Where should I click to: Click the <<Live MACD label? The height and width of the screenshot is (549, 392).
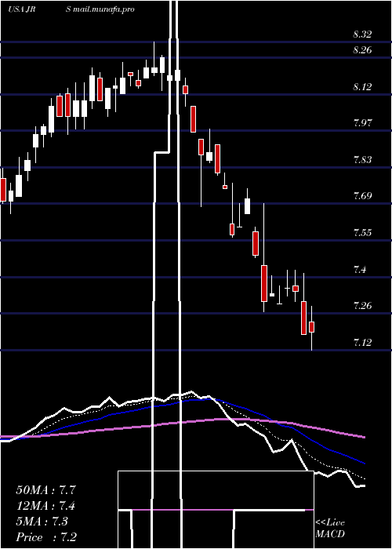(x=330, y=528)
